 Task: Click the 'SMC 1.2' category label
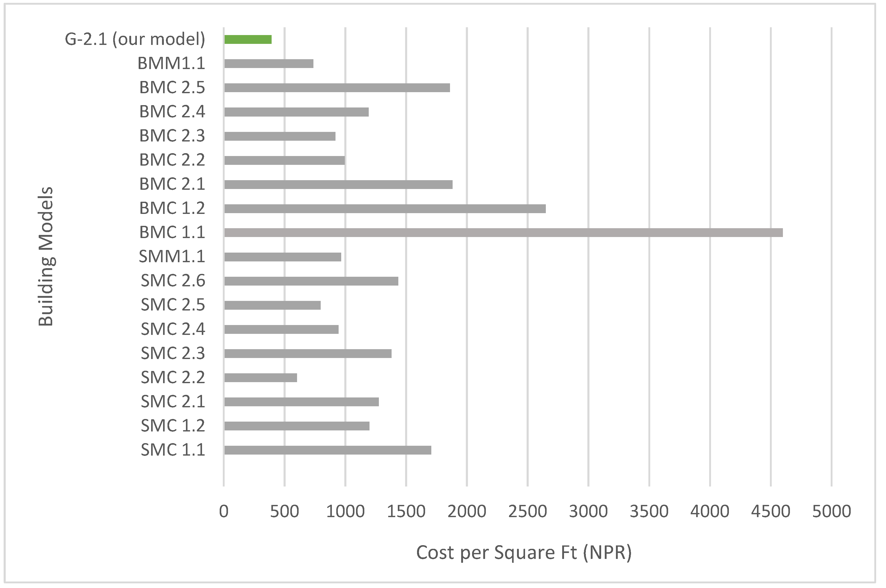pyautogui.click(x=173, y=426)
